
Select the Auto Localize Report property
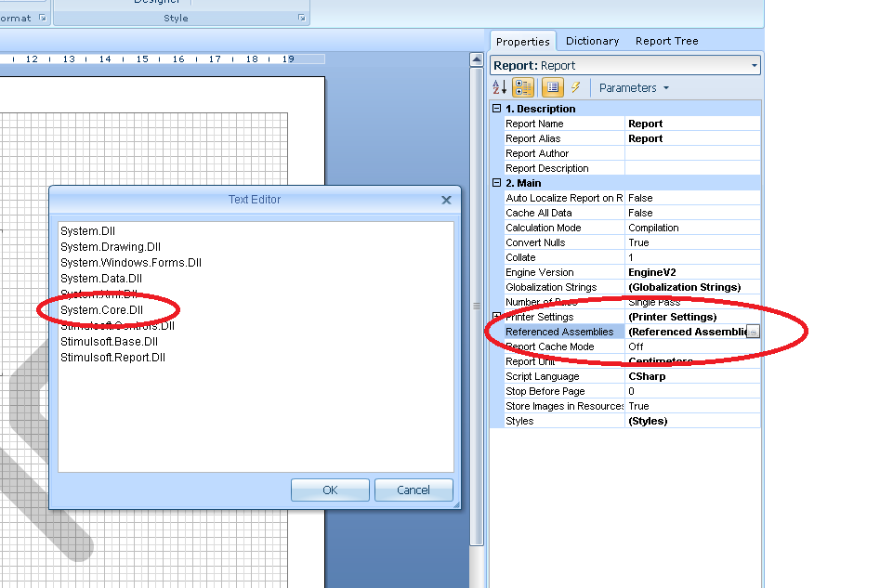click(x=564, y=198)
